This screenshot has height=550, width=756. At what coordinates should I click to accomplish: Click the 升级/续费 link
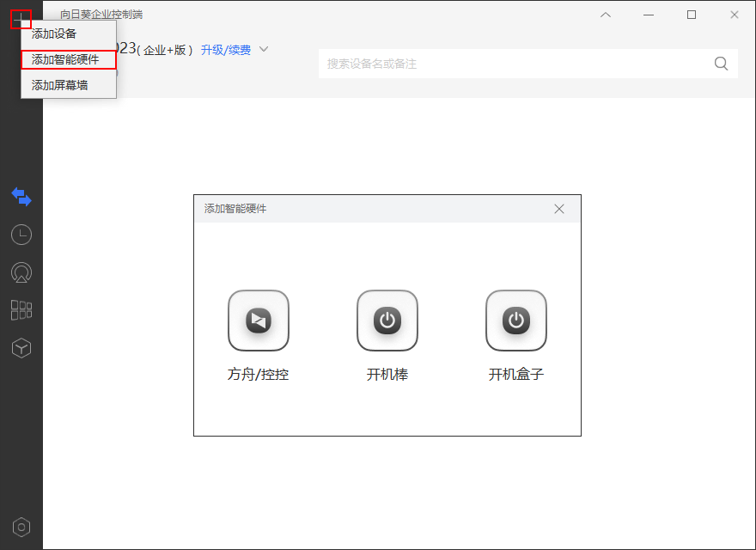coord(226,50)
